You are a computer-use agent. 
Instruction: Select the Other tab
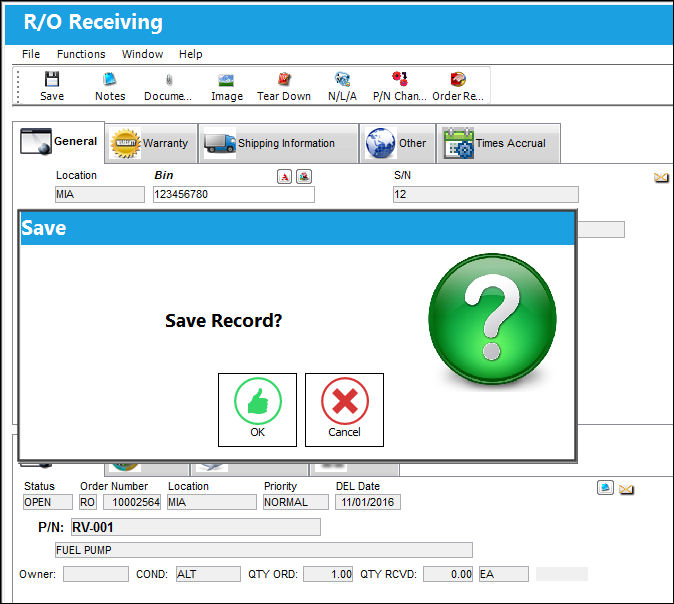(397, 143)
